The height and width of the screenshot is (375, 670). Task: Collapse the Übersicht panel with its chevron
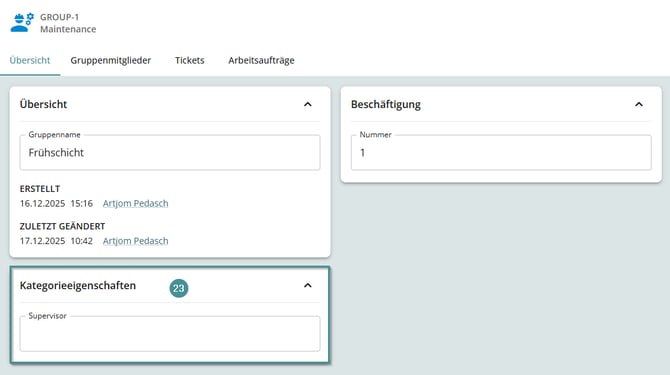tap(308, 104)
